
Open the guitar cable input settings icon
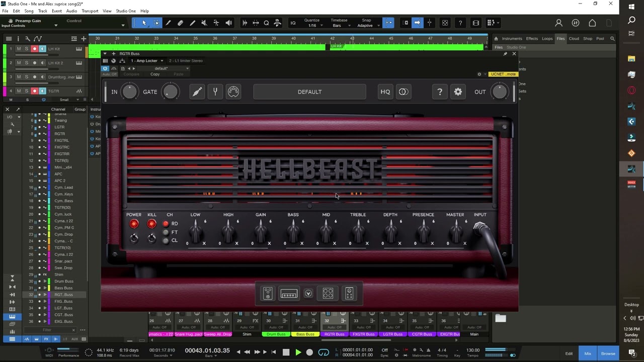tap(197, 92)
